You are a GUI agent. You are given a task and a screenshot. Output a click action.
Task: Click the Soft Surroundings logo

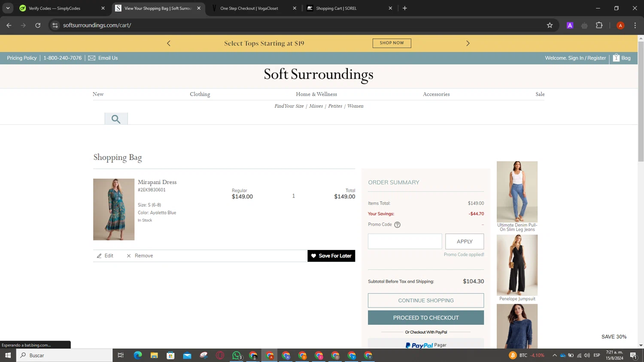pyautogui.click(x=319, y=75)
